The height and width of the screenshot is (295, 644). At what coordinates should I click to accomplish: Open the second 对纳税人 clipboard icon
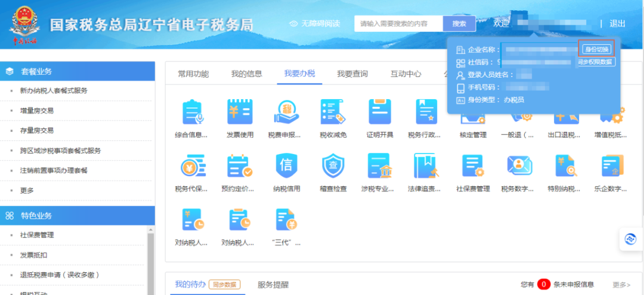tap(240, 220)
